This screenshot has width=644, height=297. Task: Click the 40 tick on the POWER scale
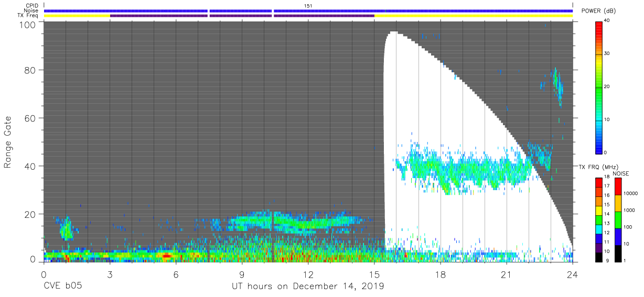[607, 20]
